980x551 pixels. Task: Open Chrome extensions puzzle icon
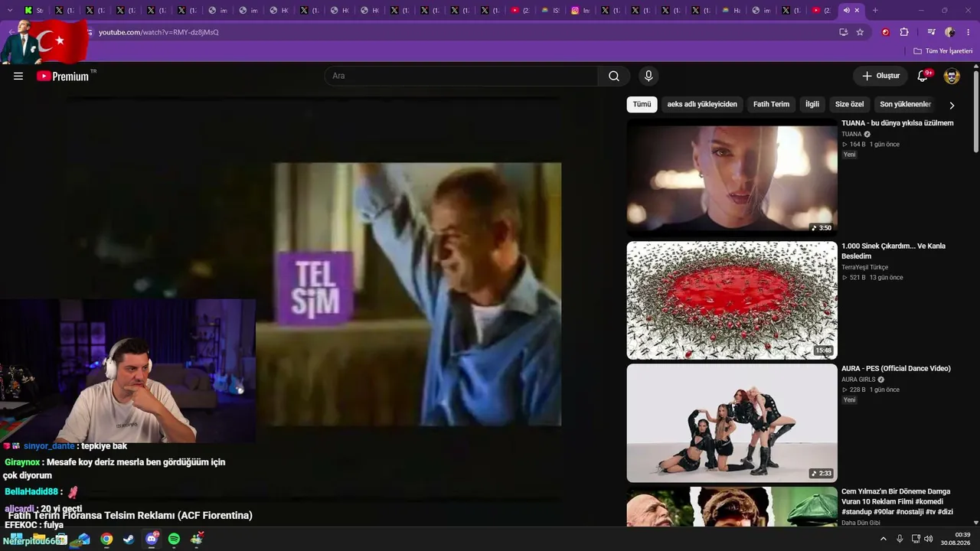(904, 32)
